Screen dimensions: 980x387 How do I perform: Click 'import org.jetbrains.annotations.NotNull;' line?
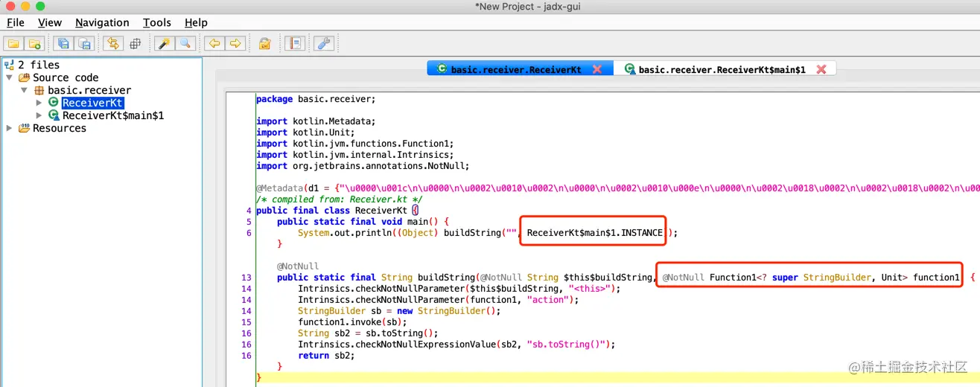[x=363, y=166]
